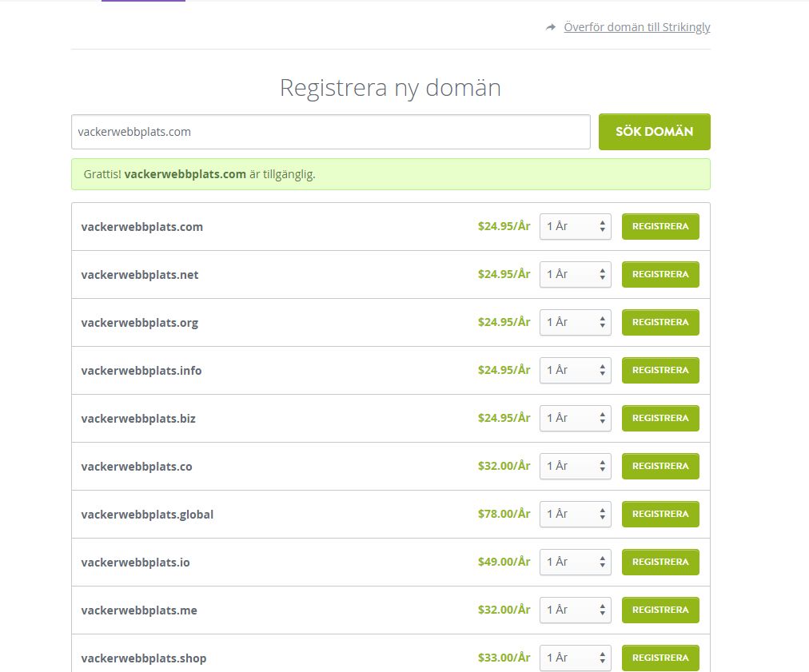The height and width of the screenshot is (672, 809).
Task: Click the SÖK DOMÄN button
Action: 654,132
